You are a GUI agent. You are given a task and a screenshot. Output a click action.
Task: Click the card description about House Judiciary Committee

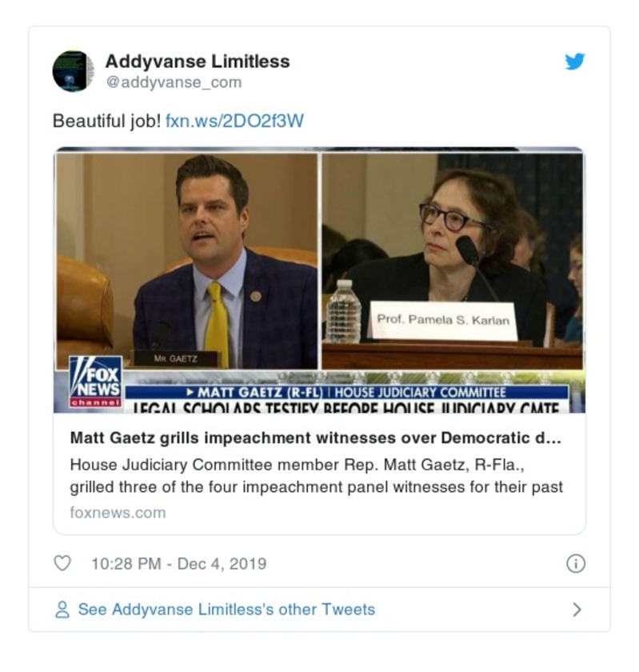(316, 476)
